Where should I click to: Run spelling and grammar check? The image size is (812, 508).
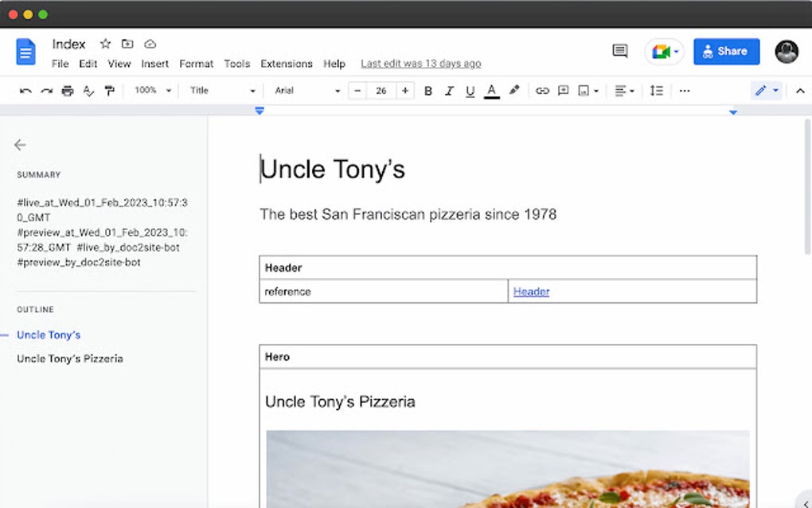tap(89, 90)
